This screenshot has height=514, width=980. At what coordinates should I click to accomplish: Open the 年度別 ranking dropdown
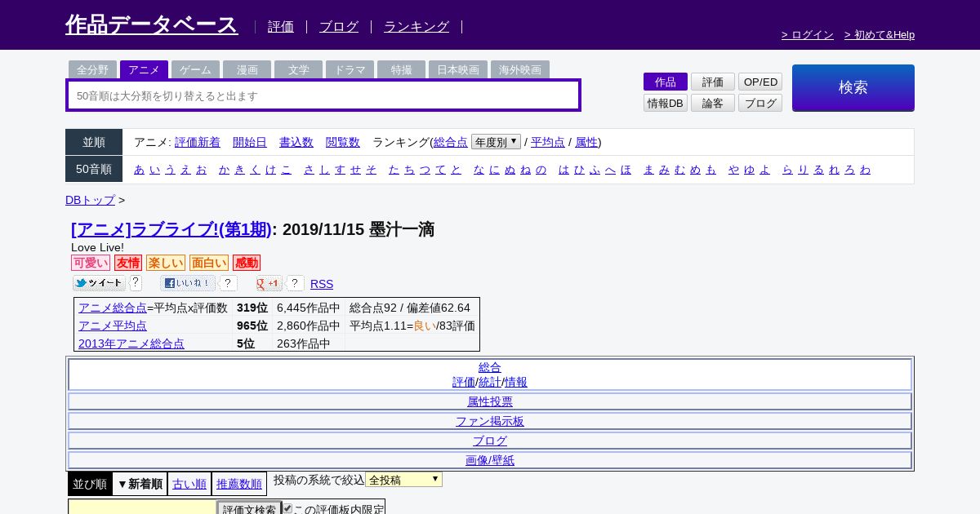pos(496,142)
